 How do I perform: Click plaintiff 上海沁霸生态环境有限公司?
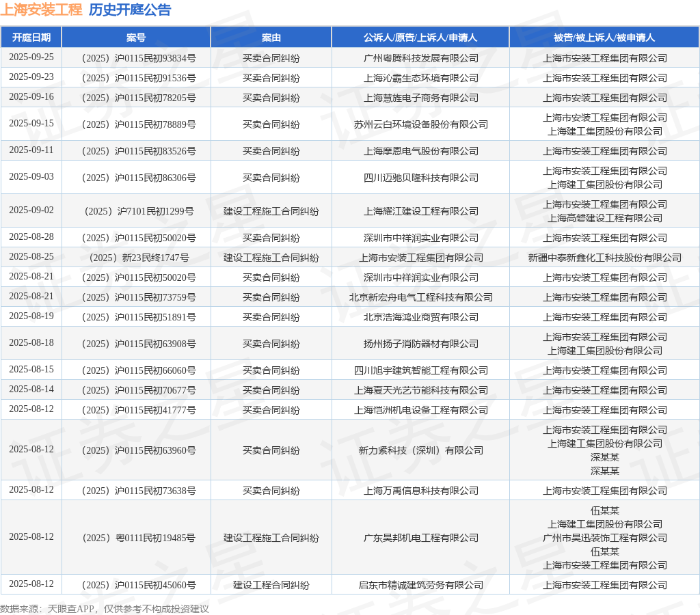click(421, 78)
